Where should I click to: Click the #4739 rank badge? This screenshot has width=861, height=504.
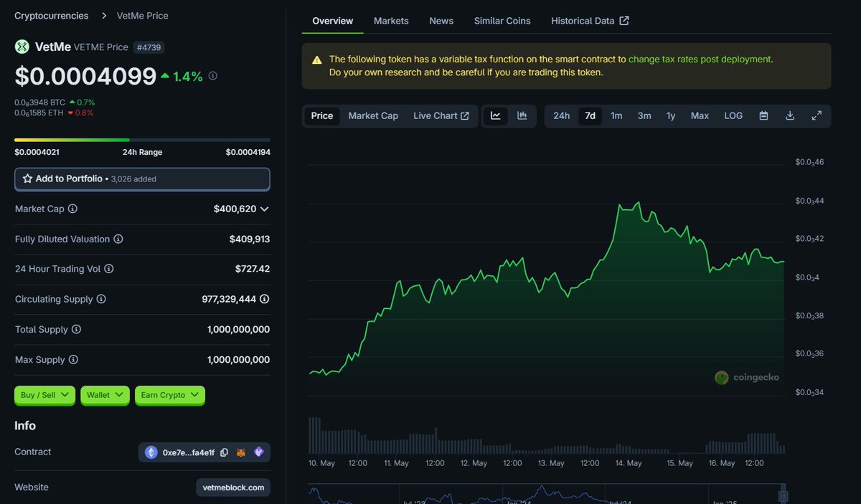149,47
